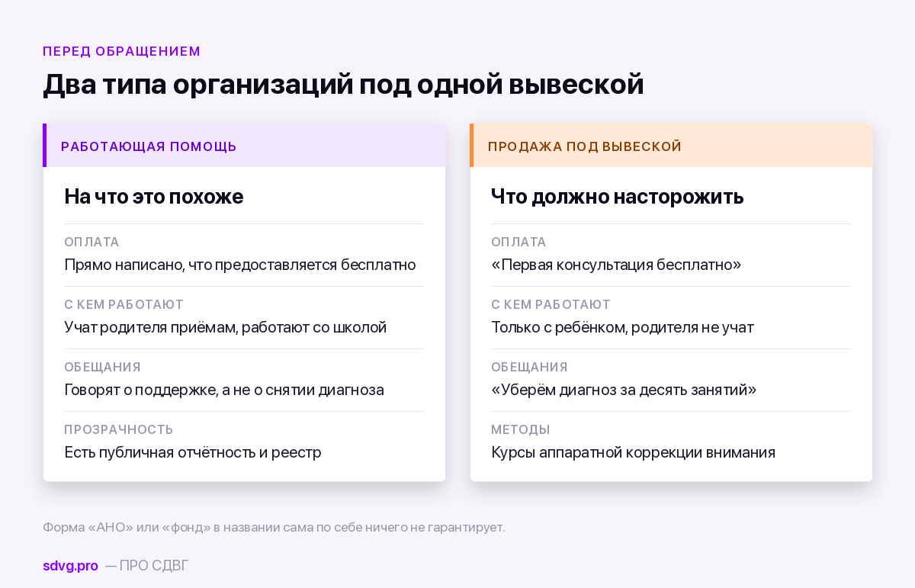This screenshot has width=915, height=588.
Task: Click 'ОБЕЩАНИЯ' label in the left card
Action: 102,367
